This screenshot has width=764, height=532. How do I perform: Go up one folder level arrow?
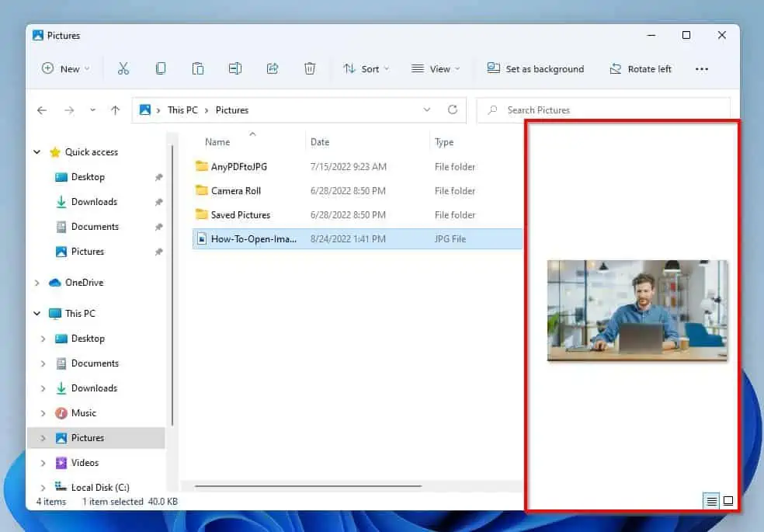point(115,110)
